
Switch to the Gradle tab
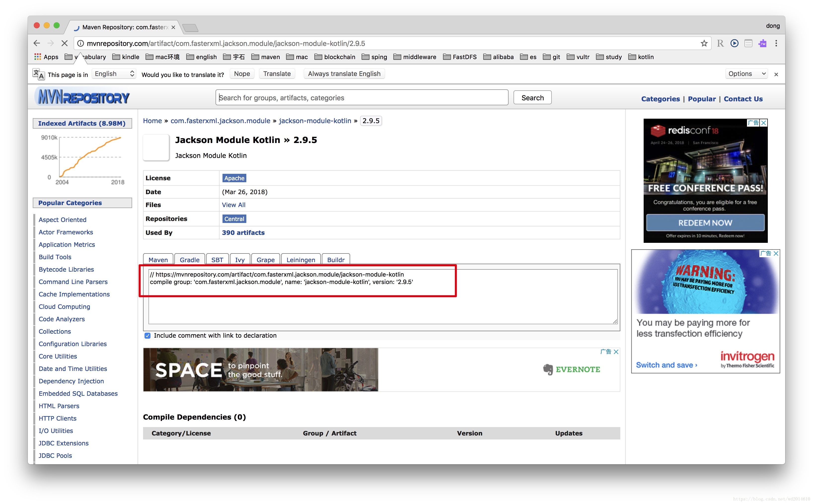pyautogui.click(x=189, y=260)
